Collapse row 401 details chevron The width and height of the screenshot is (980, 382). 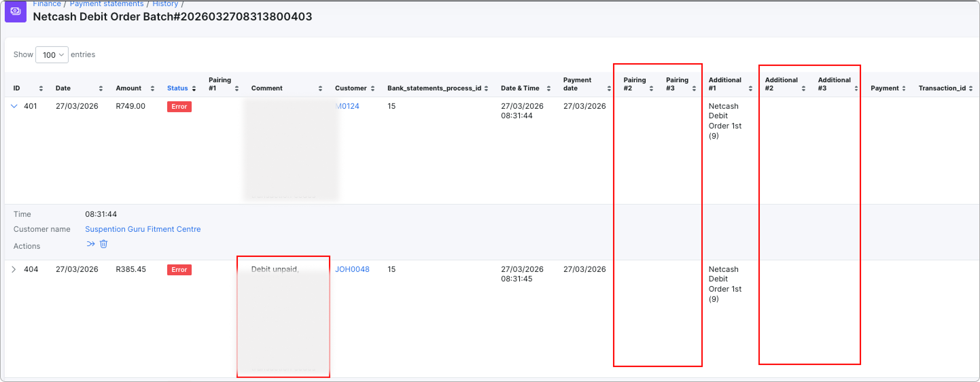pyautogui.click(x=14, y=107)
